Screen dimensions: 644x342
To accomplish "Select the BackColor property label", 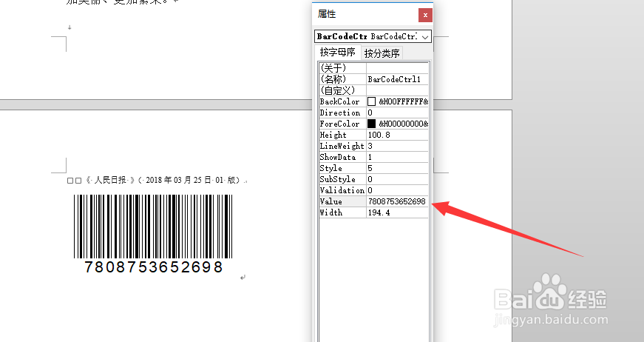I will point(342,101).
